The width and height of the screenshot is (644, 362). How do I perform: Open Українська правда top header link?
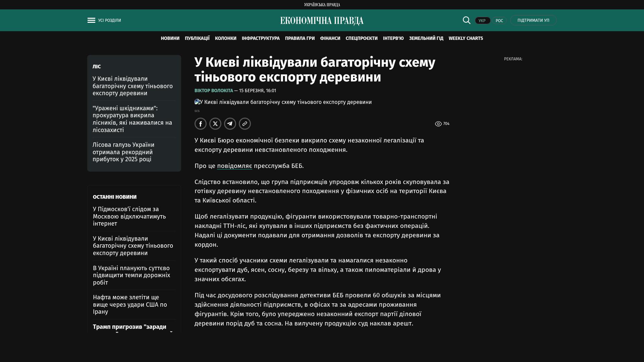click(x=322, y=5)
